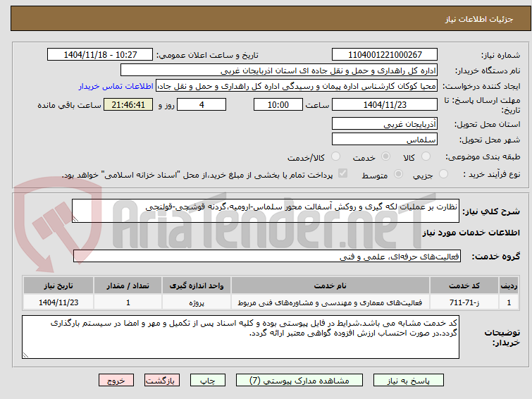The height and width of the screenshot is (399, 532).
Task: Click the شهر محل تحویل field سلماس
Action: pos(385,139)
